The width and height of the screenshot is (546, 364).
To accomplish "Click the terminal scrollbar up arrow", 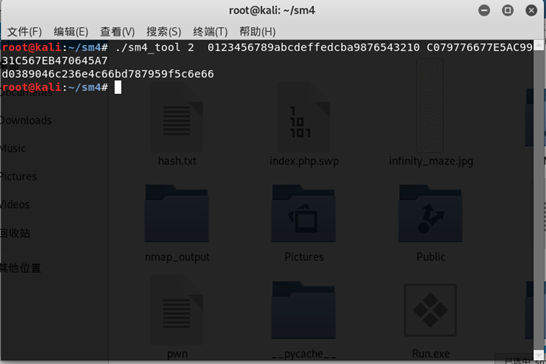I will (539, 45).
